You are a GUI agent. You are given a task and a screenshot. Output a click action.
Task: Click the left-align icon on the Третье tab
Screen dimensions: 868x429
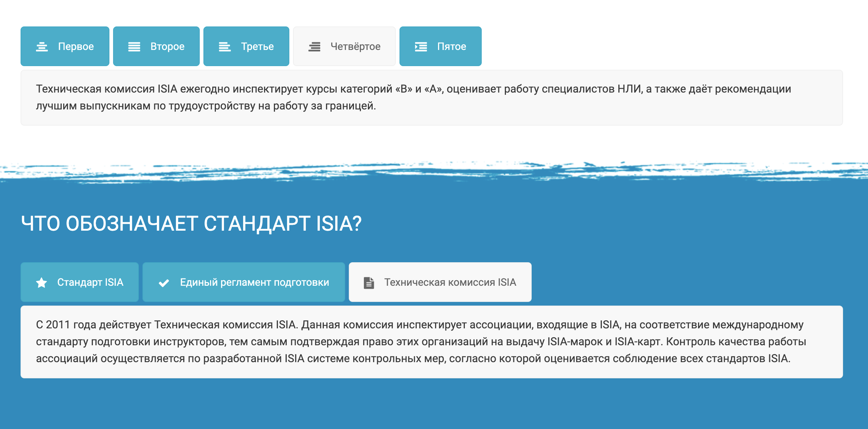click(225, 47)
